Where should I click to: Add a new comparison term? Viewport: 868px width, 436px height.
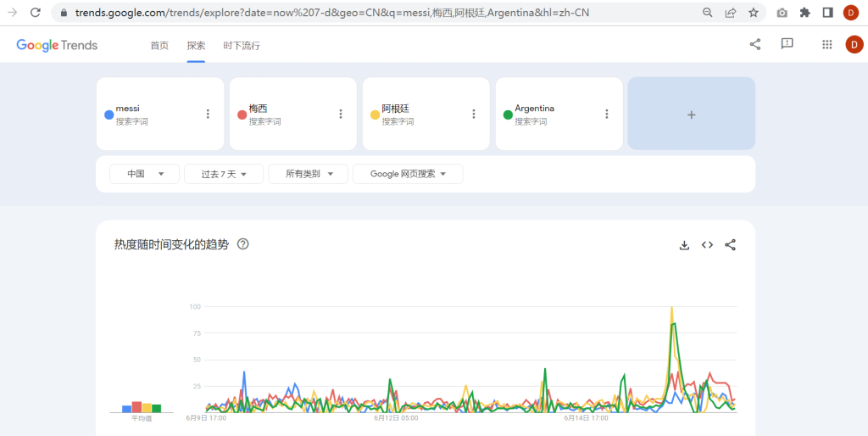tap(692, 115)
